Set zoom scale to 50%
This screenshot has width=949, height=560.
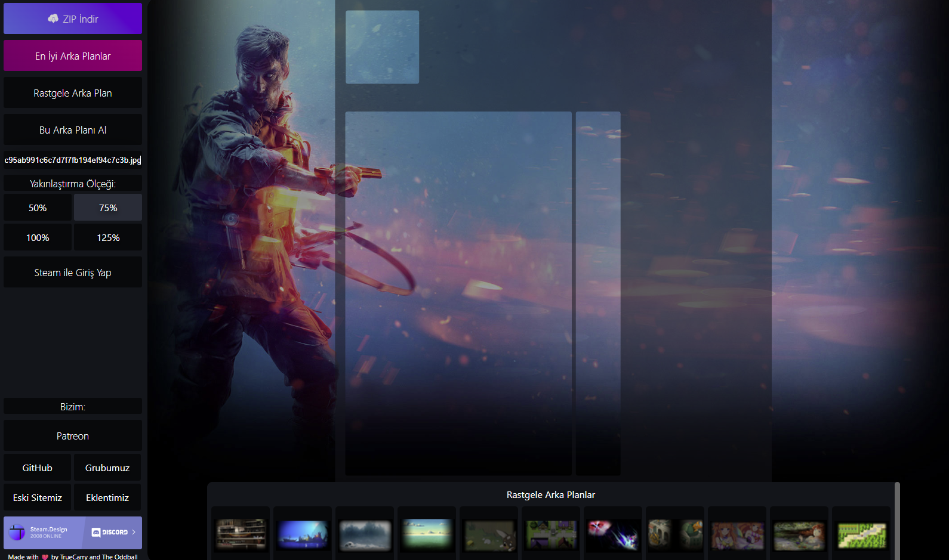click(x=38, y=208)
